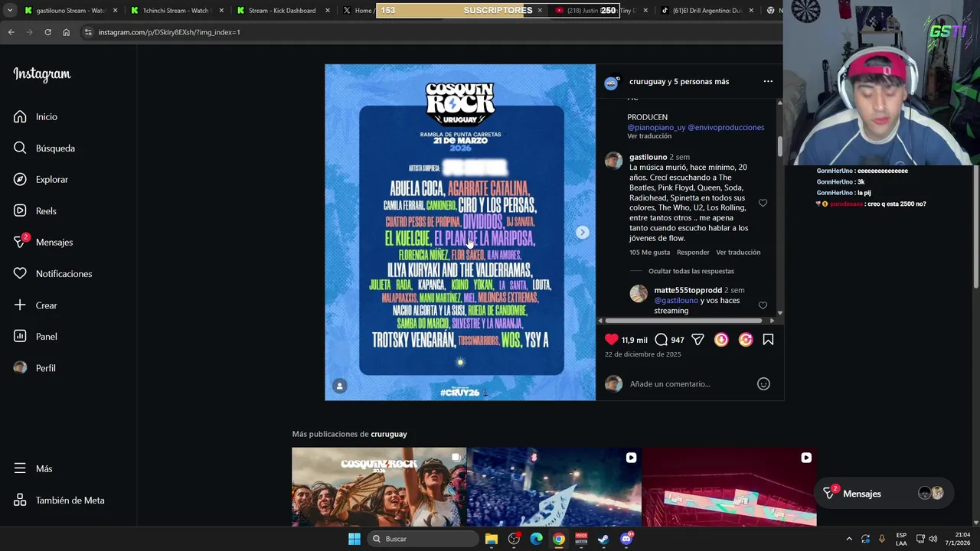The width and height of the screenshot is (980, 551).
Task: Click 11,9 mil likes count
Action: coord(634,340)
